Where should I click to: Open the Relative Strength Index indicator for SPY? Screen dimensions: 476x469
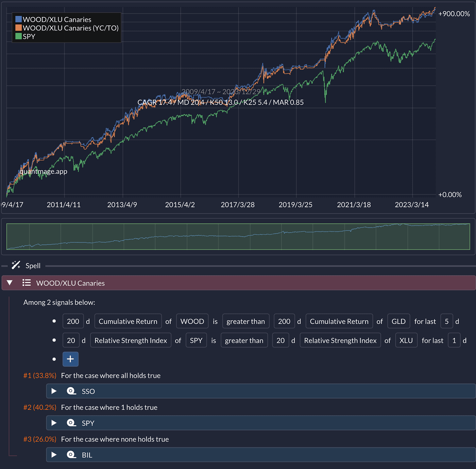131,340
